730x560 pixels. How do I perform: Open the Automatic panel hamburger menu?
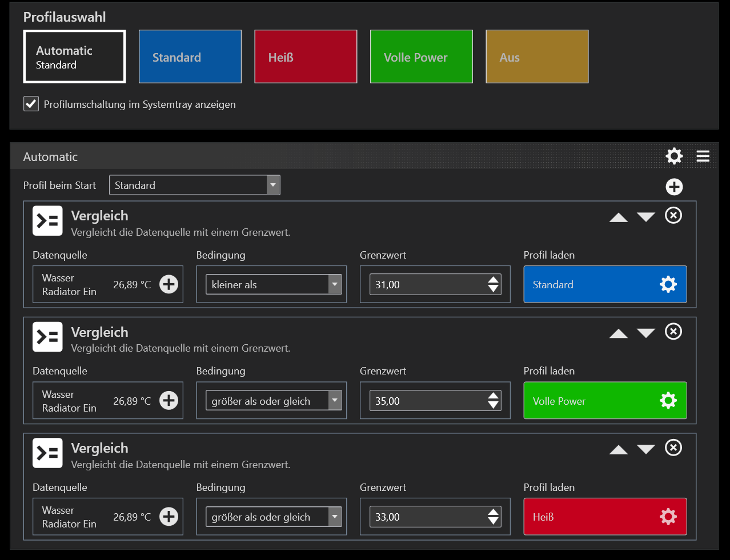click(703, 156)
